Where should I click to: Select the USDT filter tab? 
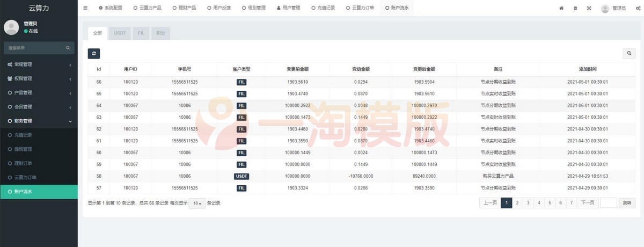point(120,33)
